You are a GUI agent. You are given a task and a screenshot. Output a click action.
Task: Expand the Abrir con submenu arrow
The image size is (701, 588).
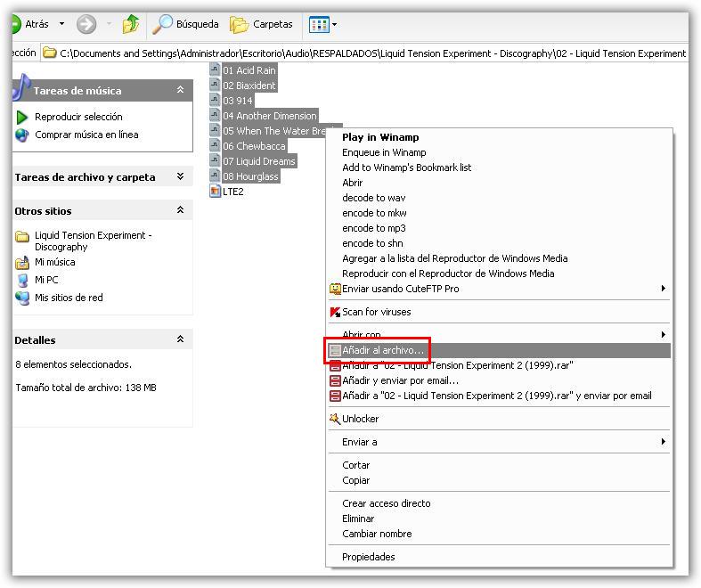coord(664,334)
